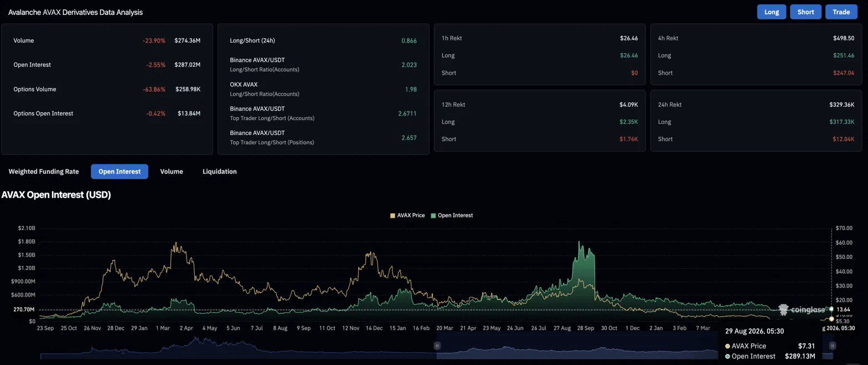Click the AVAX Open Interest (USD) heading
This screenshot has width=868, height=365.
[56, 195]
